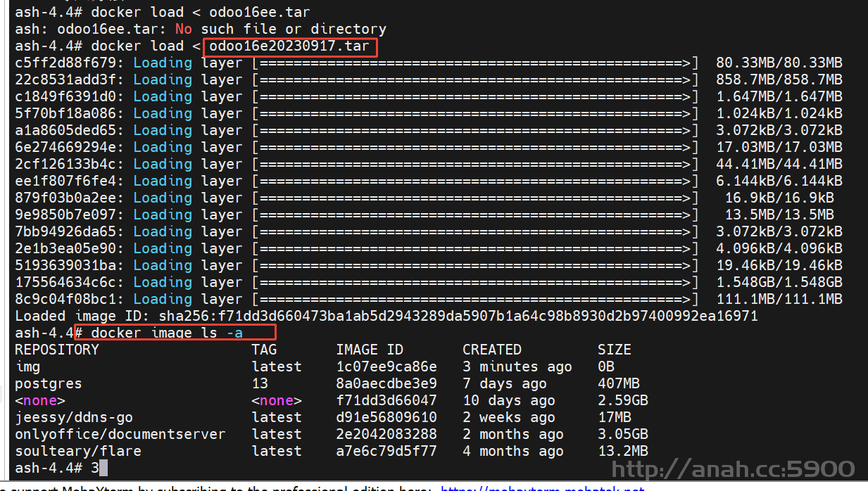Click layer ID c5ff2d88f679

coord(65,63)
